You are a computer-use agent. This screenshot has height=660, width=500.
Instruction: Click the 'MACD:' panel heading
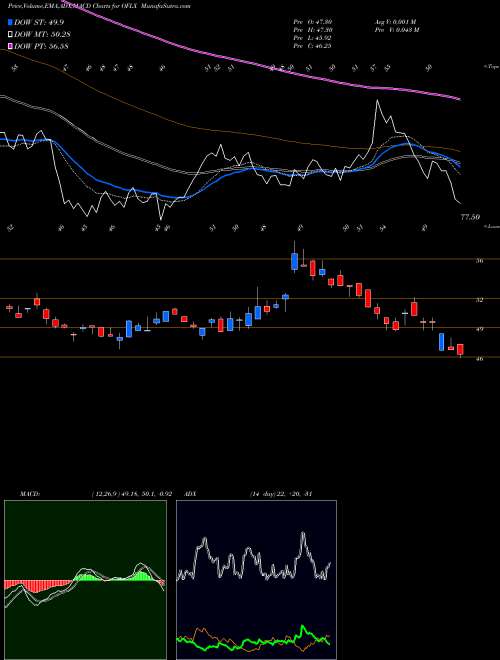[x=29, y=494]
